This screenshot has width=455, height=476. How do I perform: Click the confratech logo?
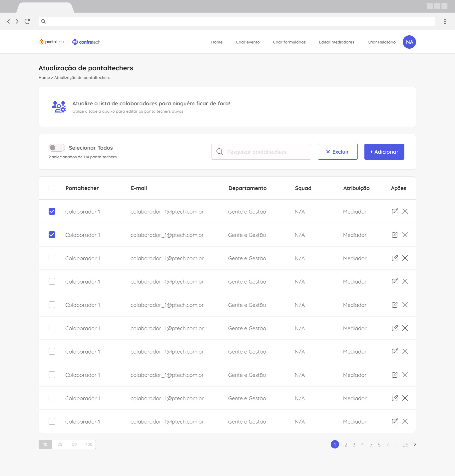pos(86,42)
